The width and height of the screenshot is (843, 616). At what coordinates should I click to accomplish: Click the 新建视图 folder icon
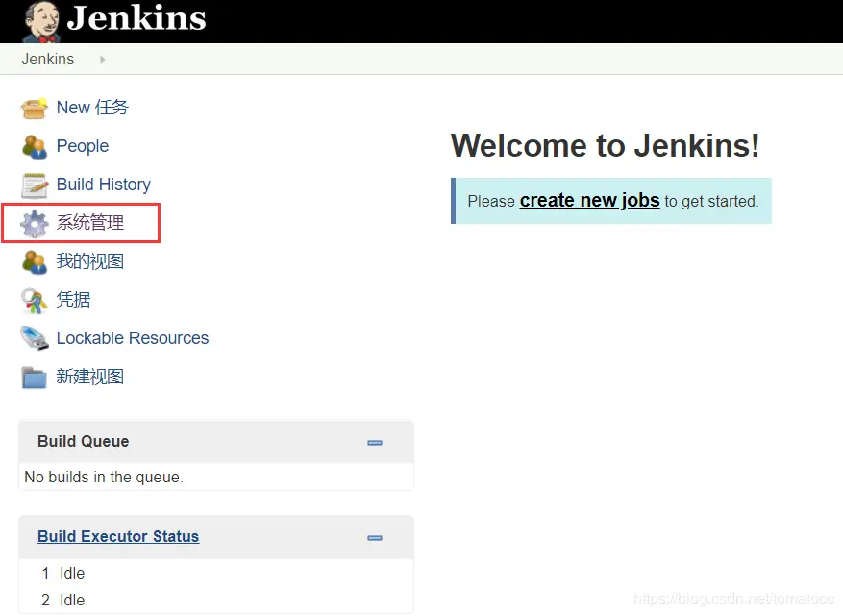(34, 378)
